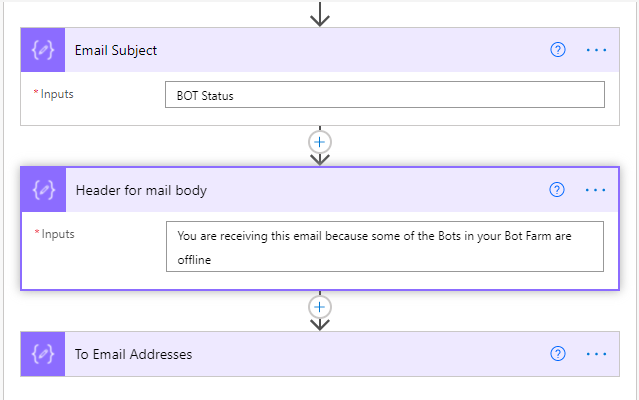This screenshot has height=400, width=639.
Task: Click the arrow connector above To Email Addresses
Action: tap(320, 324)
